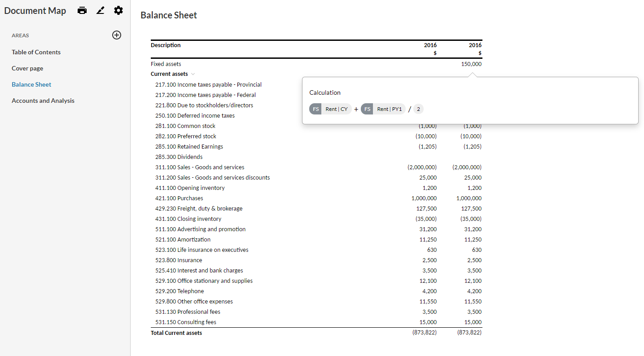Screen dimensions: 644x356
Task: Print the document map
Action: coord(82,10)
